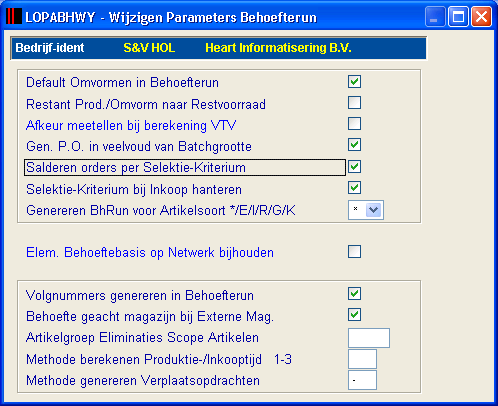Open the Artikelsoort dropdown arrow

point(373,210)
